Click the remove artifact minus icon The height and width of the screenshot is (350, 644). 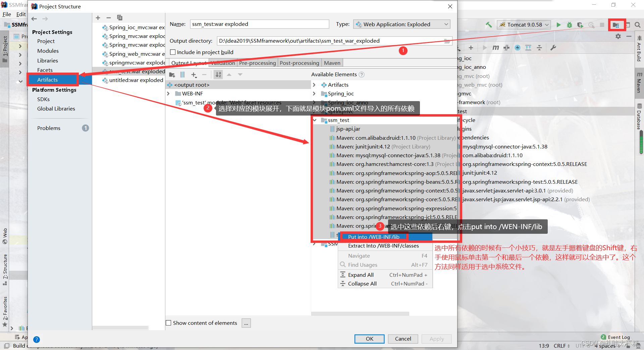(x=108, y=18)
